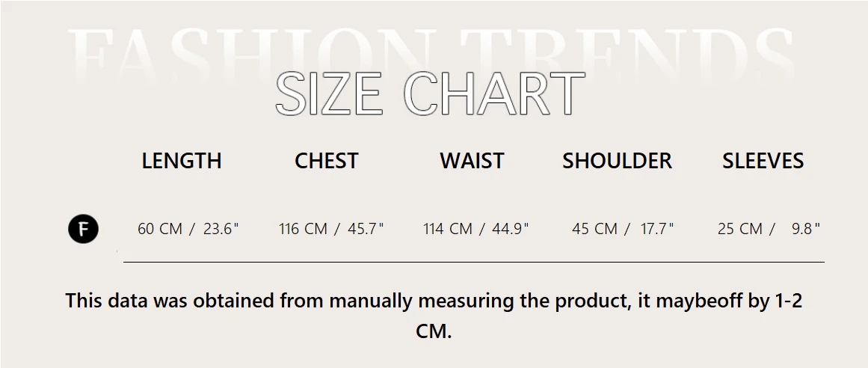
Task: Select the CHEST column header
Action: pyautogui.click(x=326, y=161)
